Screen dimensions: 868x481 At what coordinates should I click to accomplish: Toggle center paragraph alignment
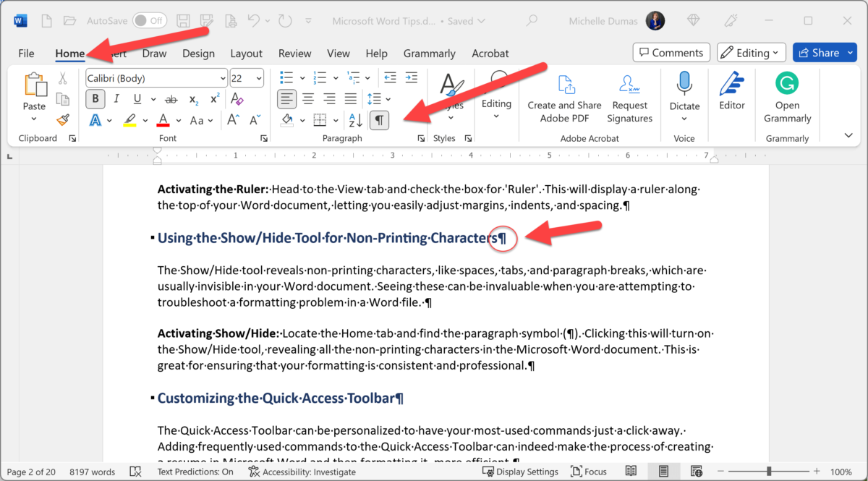pos(307,98)
